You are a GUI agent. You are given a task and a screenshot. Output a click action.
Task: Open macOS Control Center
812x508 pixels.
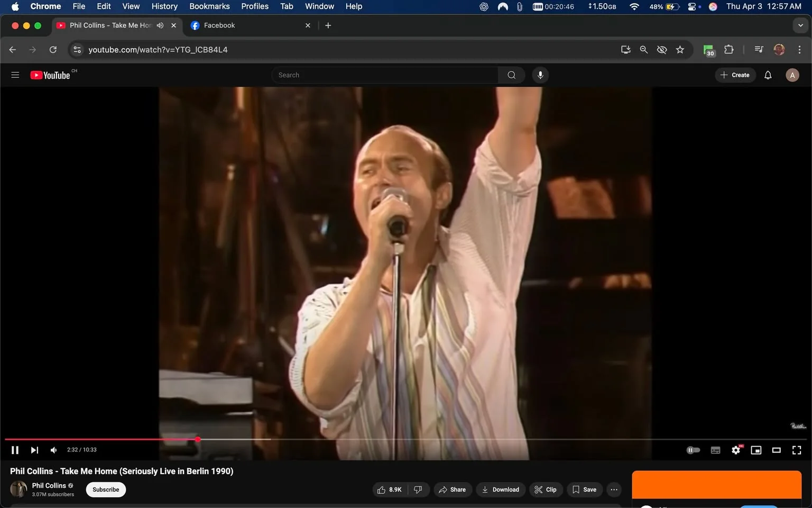click(x=693, y=6)
